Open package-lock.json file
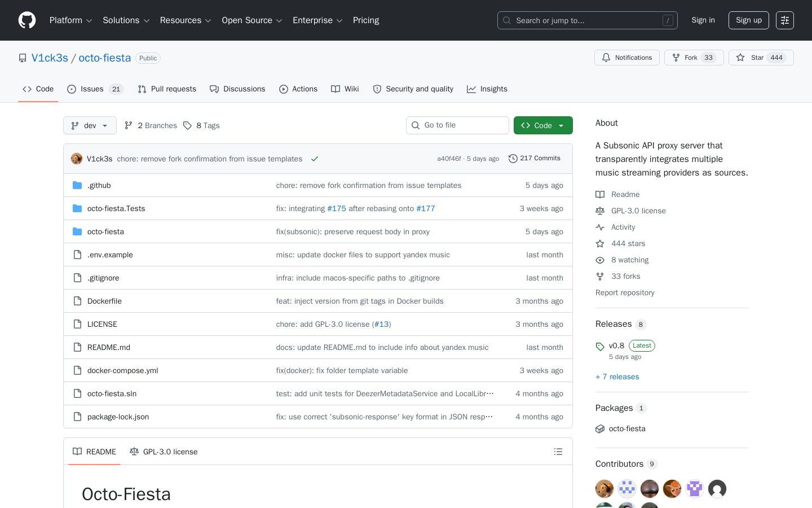This screenshot has width=812, height=508. [118, 417]
